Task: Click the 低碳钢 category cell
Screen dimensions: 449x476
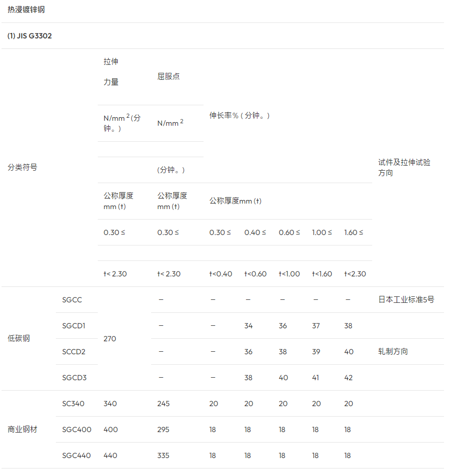Action: pyautogui.click(x=18, y=339)
